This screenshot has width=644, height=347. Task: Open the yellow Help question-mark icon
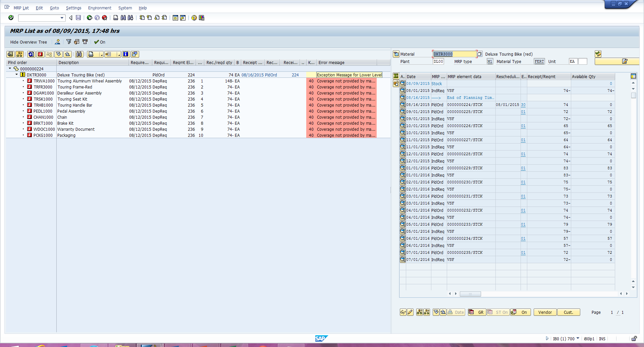pos(194,18)
